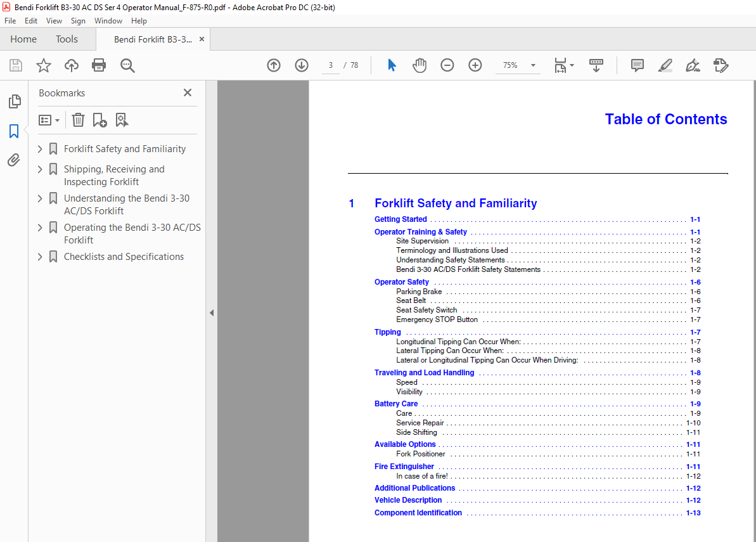Zoom out with minus button

click(447, 65)
